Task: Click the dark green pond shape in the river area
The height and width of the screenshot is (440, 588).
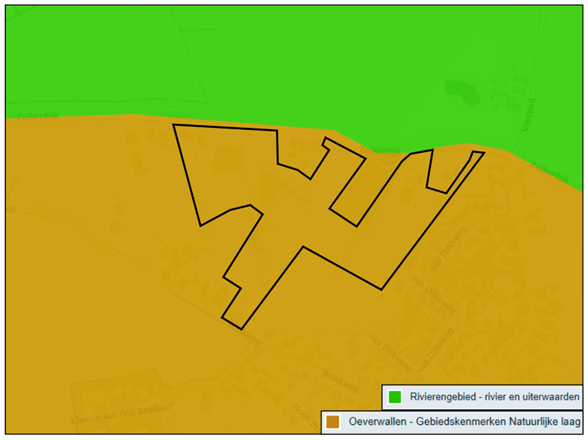Action: [462, 92]
